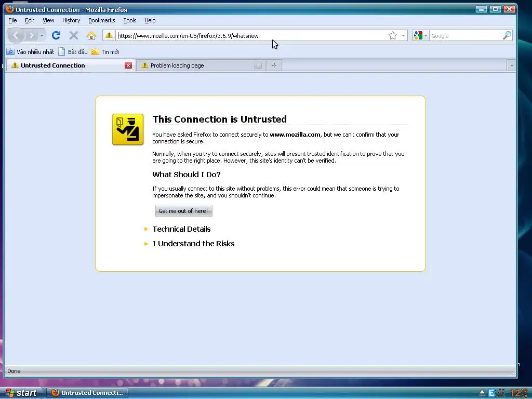This screenshot has height=399, width=532.
Task: Click the yellow border officer warning icon
Action: click(128, 129)
